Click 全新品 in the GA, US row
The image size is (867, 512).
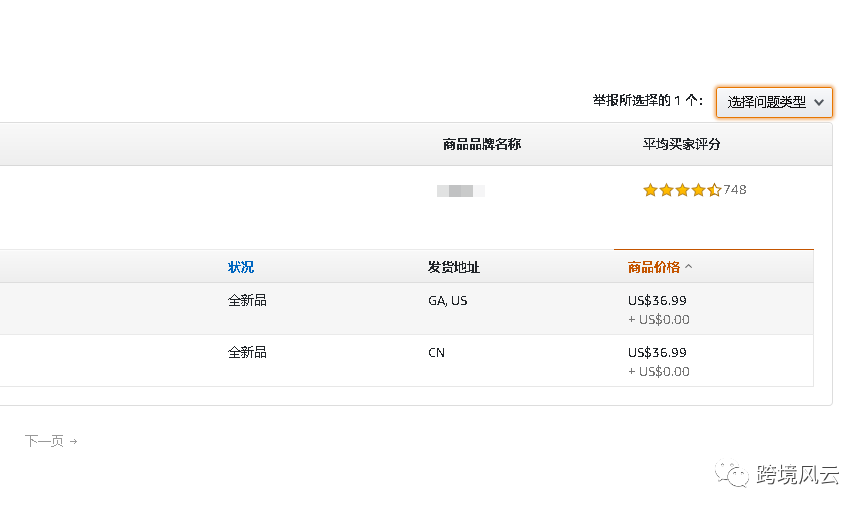247,300
